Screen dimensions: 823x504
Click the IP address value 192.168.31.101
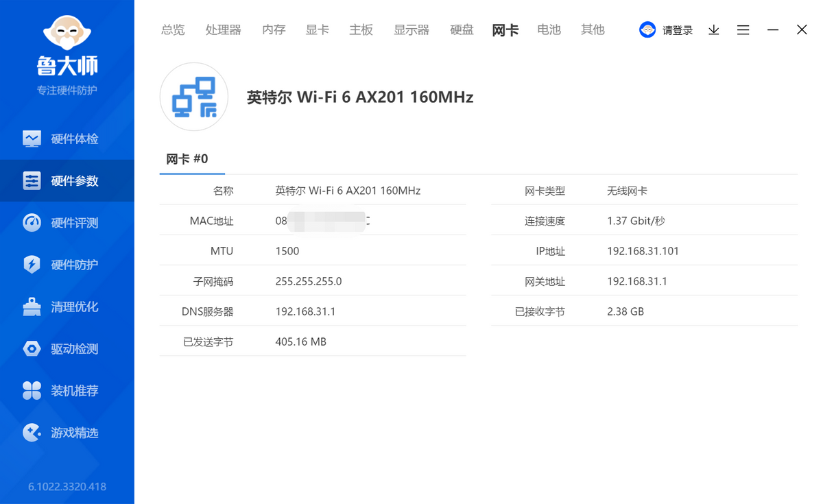click(x=643, y=251)
